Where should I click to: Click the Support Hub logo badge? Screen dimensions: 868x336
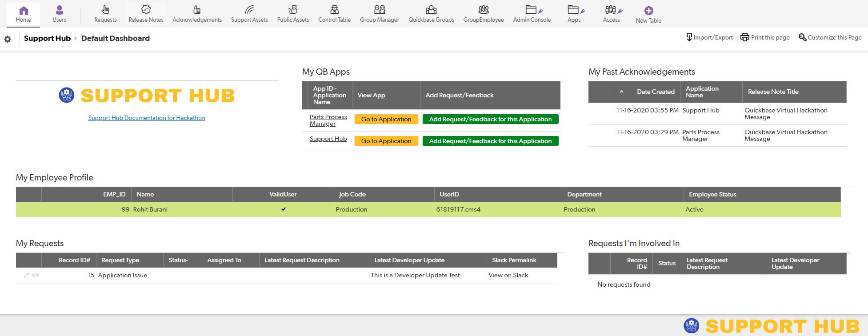pos(67,95)
